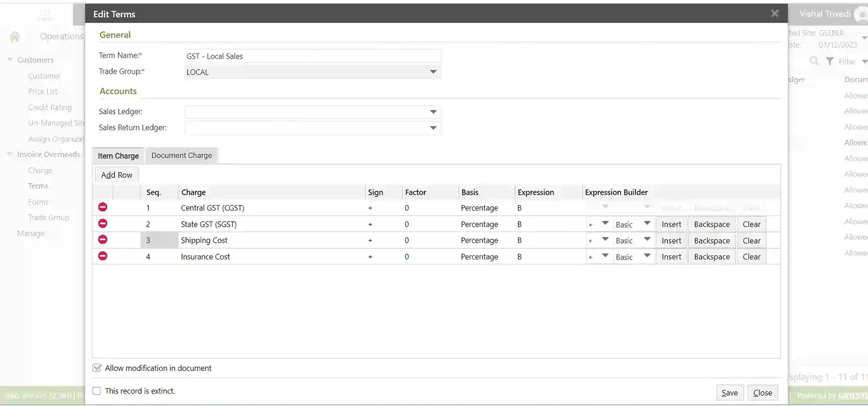The image size is (868, 406).
Task: Open operator dropdown in Insurance Cost row
Action: [x=605, y=256]
